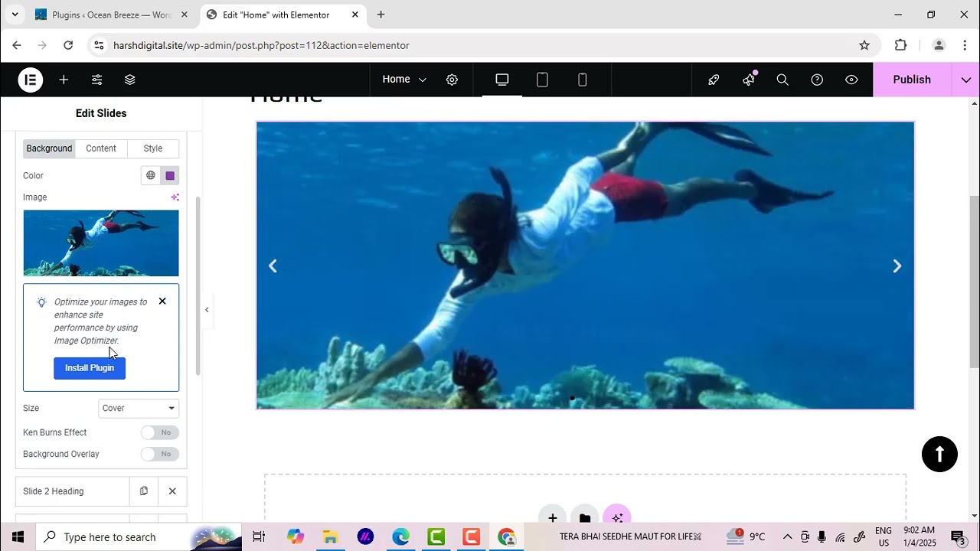Remove the Slide 2 Heading item

coord(172,491)
